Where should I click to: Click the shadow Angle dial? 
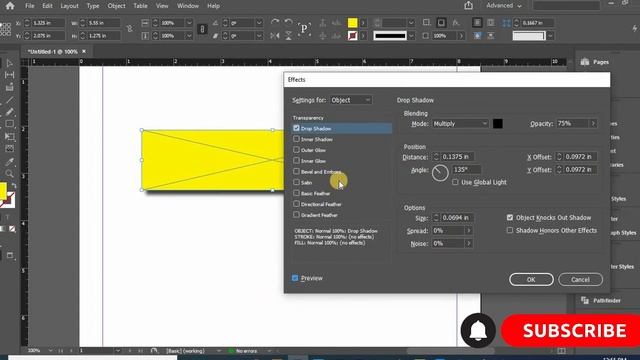pos(440,173)
